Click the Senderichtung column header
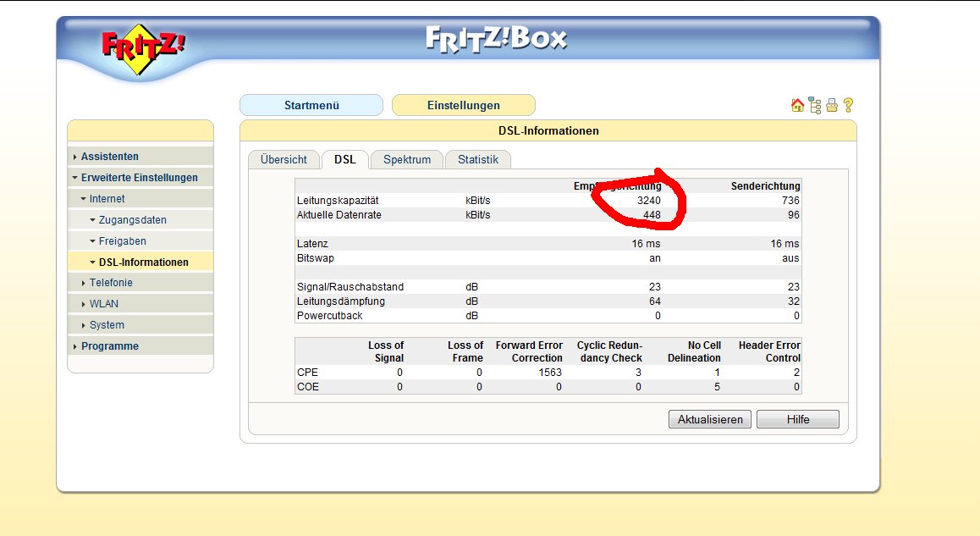 point(766,185)
